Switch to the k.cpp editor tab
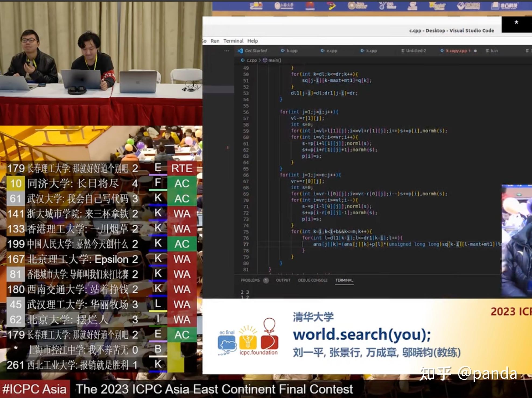Image resolution: width=532 pixels, height=398 pixels. click(372, 51)
